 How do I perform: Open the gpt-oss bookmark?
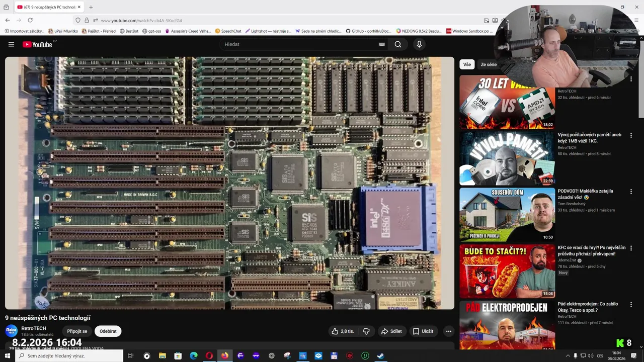pyautogui.click(x=152, y=31)
